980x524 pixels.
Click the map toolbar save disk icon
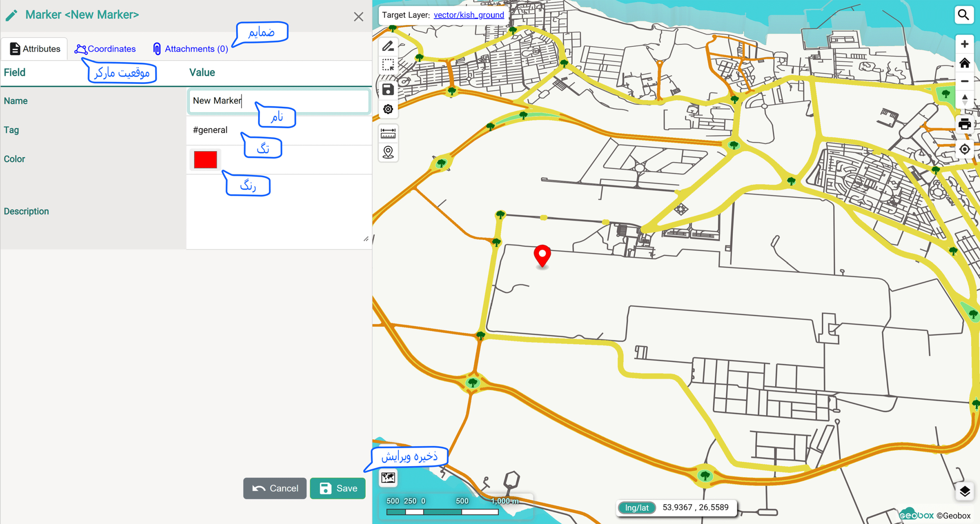click(x=388, y=90)
